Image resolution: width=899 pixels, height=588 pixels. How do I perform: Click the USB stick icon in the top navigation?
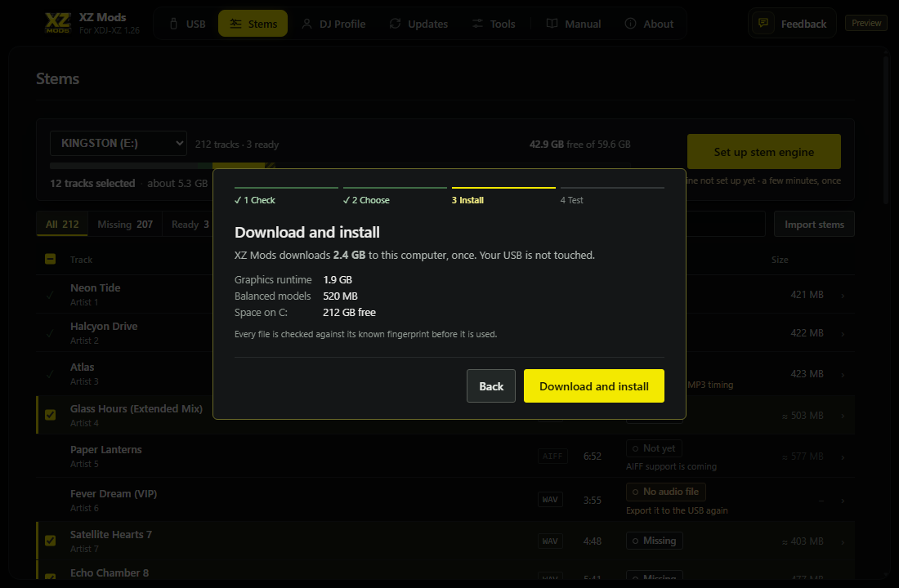(x=174, y=24)
